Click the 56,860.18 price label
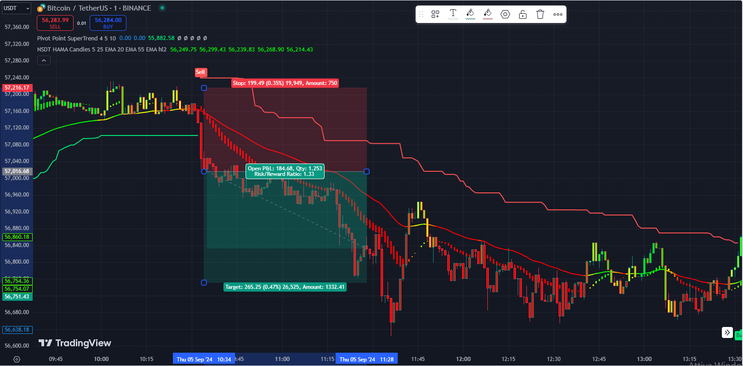This screenshot has height=366, width=743. click(x=17, y=237)
